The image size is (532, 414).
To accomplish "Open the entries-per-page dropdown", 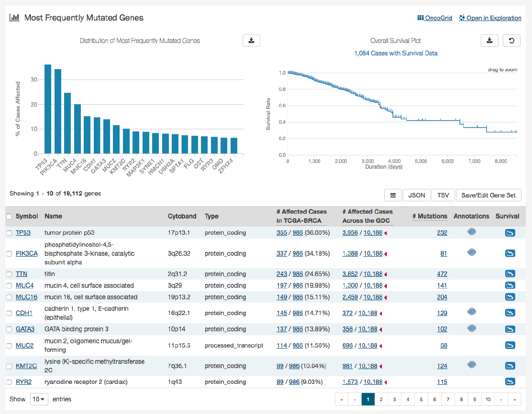I will click(x=39, y=399).
